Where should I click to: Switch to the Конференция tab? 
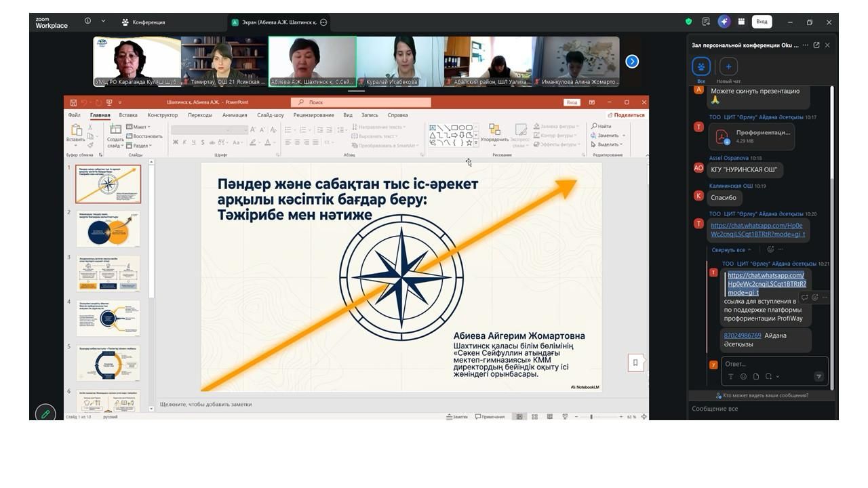(143, 22)
